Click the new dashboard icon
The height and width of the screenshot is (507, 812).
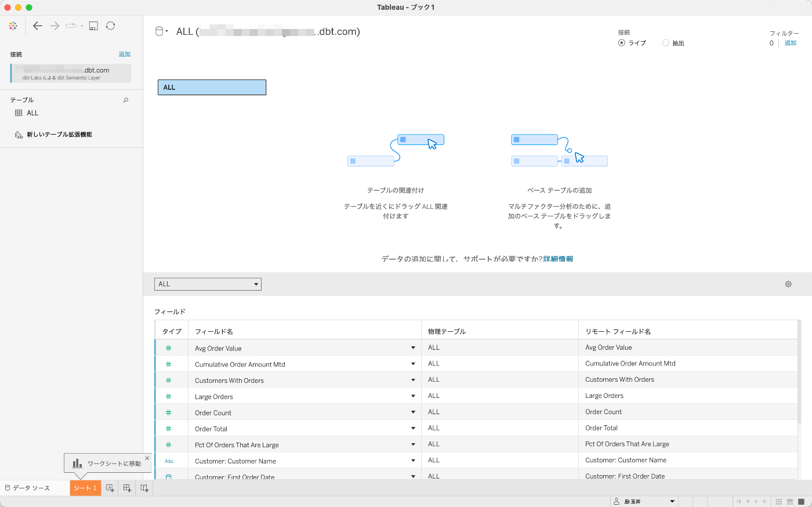click(x=127, y=488)
